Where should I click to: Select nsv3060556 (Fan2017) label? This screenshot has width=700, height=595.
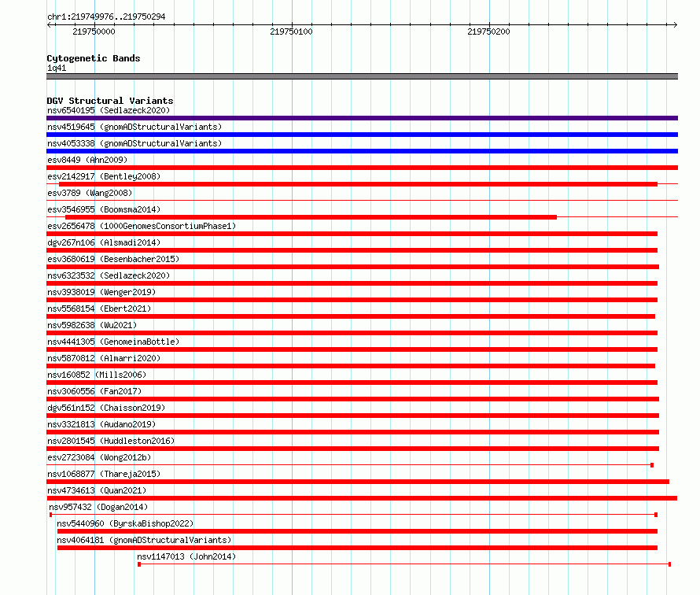tap(94, 391)
